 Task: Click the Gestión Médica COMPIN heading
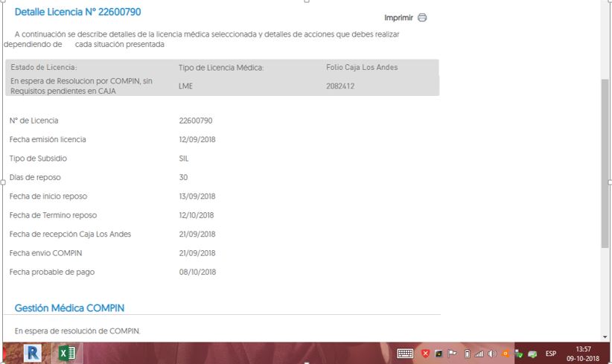pyautogui.click(x=69, y=308)
